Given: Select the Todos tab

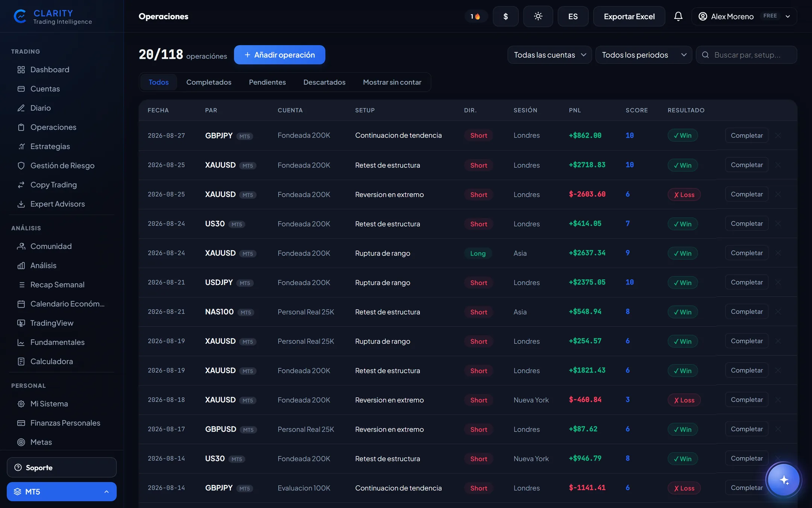Looking at the screenshot, I should point(159,82).
